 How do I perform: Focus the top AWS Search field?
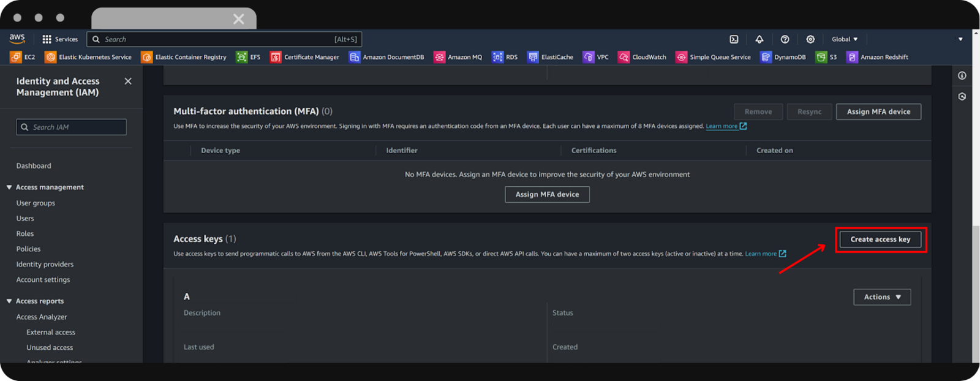pos(224,39)
